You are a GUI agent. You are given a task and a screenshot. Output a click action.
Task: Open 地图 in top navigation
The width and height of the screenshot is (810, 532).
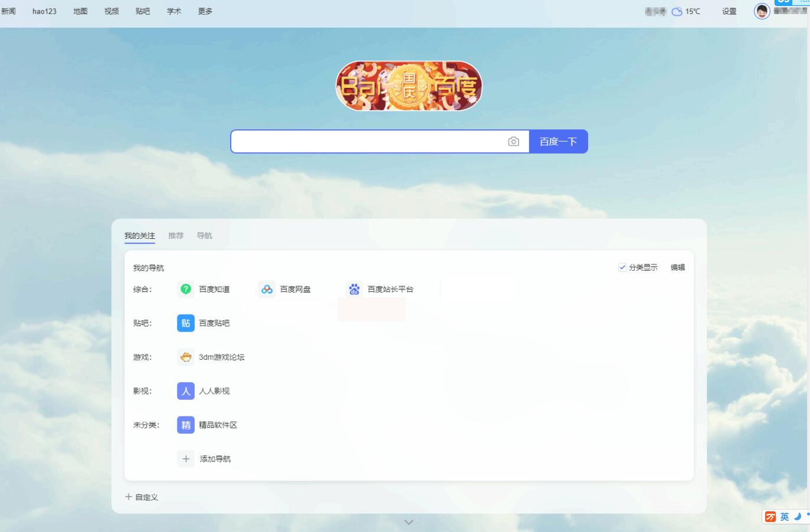(80, 11)
